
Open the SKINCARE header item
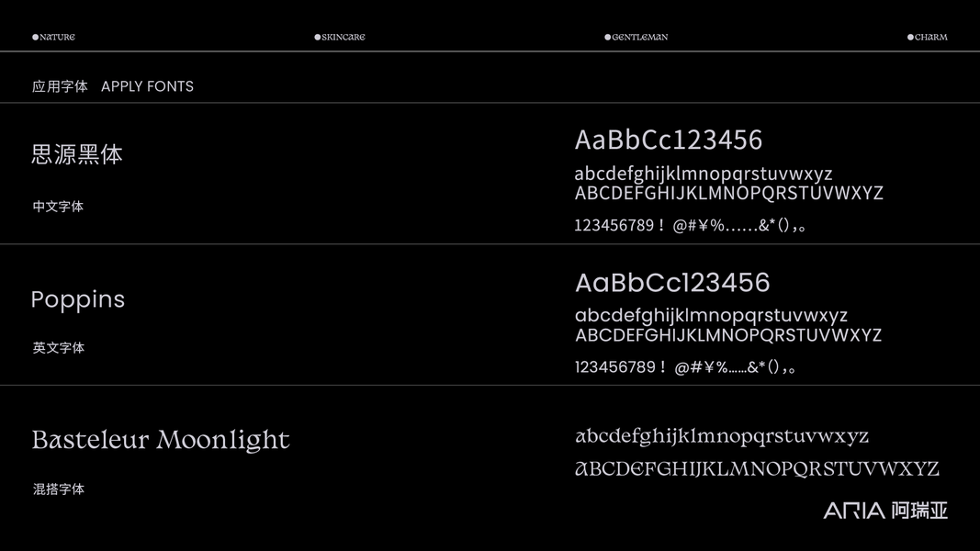(344, 38)
